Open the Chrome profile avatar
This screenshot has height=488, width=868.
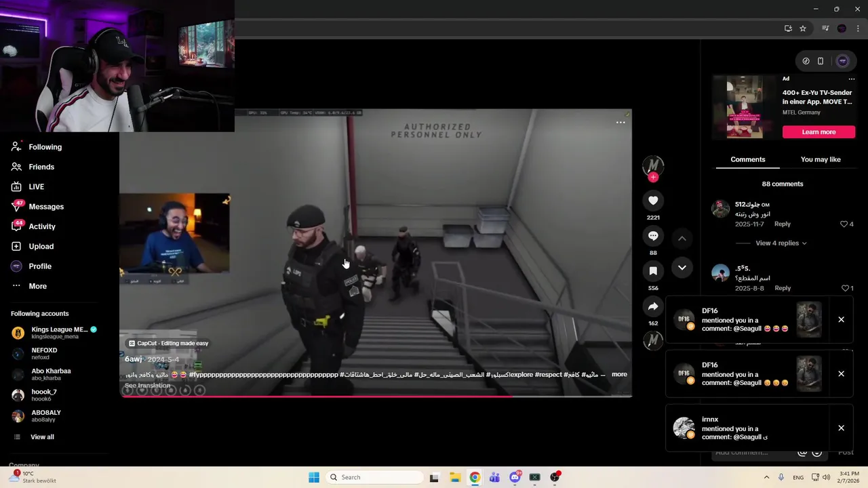coord(842,28)
